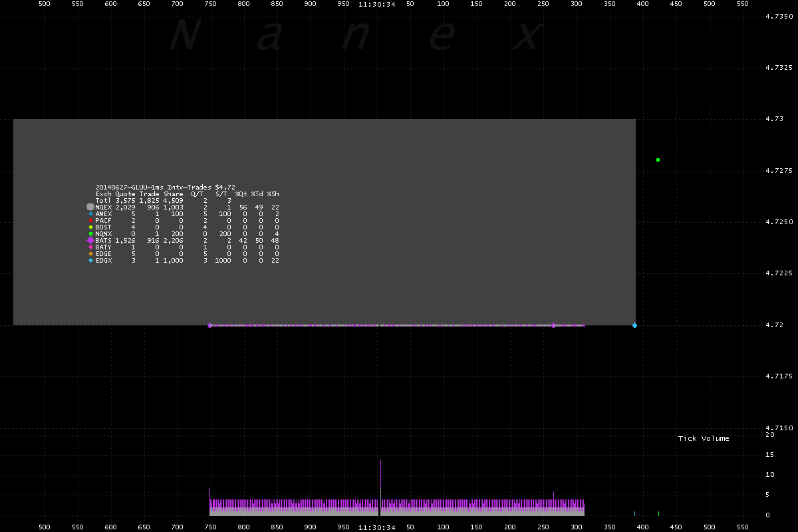Click the blue AMEX legend dot

coord(90,214)
